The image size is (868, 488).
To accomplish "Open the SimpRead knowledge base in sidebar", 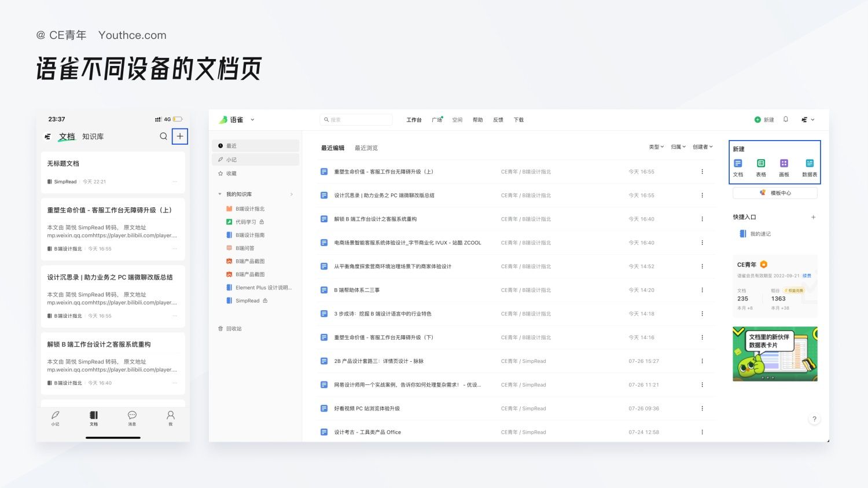I will tap(247, 300).
